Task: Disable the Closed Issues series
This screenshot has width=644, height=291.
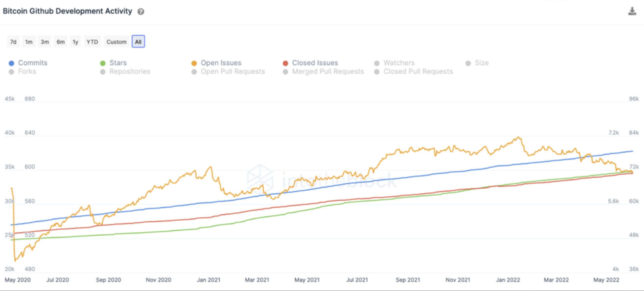Action: pyautogui.click(x=315, y=63)
